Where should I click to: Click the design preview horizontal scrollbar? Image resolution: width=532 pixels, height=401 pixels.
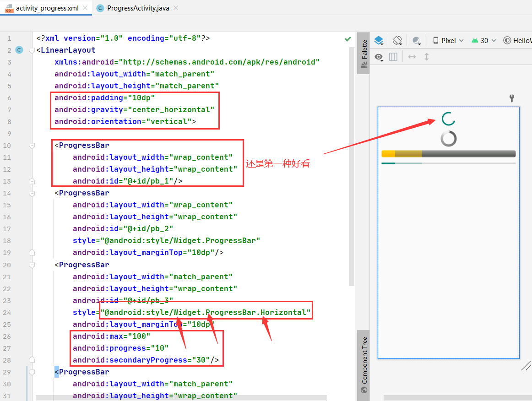(458, 398)
